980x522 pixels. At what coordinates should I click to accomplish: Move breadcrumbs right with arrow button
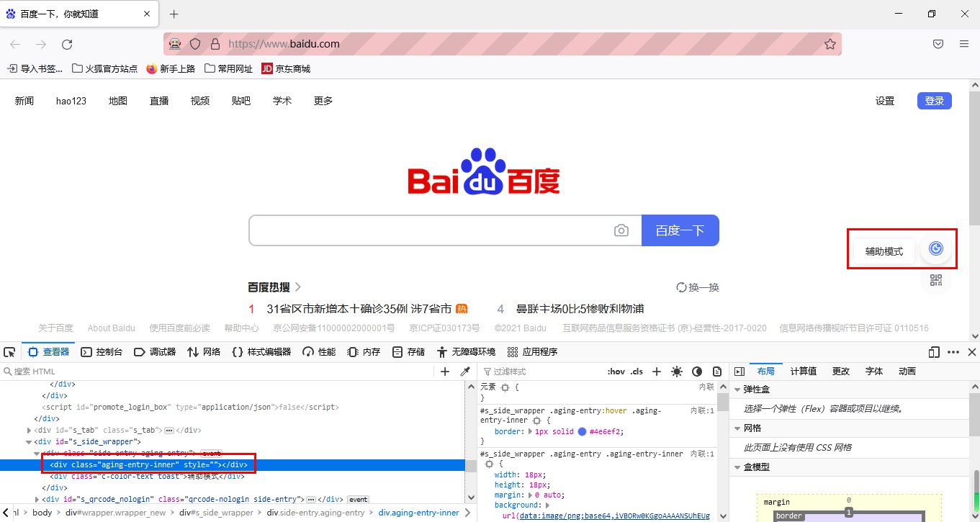467,513
